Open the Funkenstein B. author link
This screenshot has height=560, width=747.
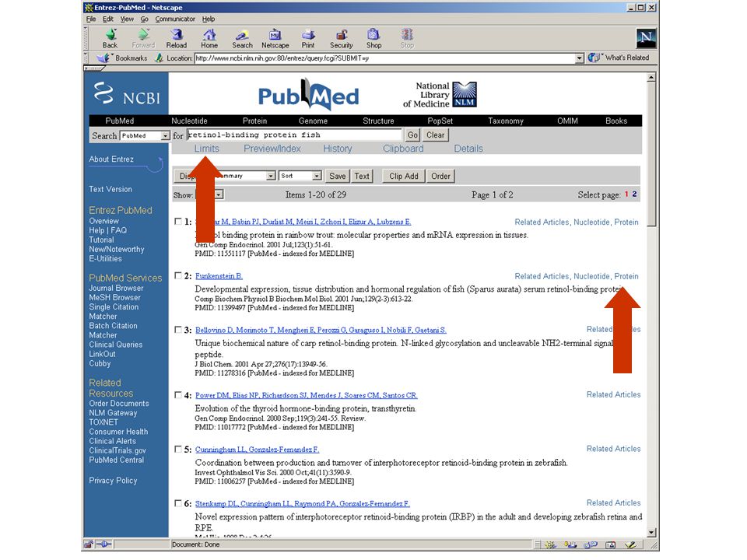coord(219,276)
